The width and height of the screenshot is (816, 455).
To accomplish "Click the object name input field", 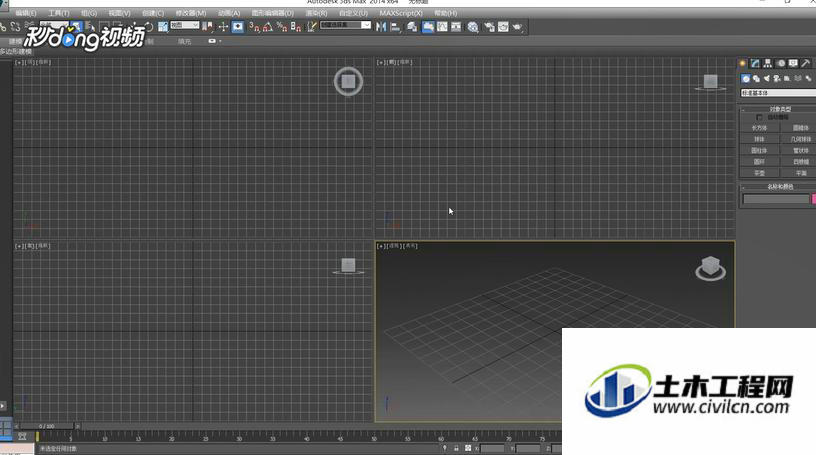I will pos(775,199).
